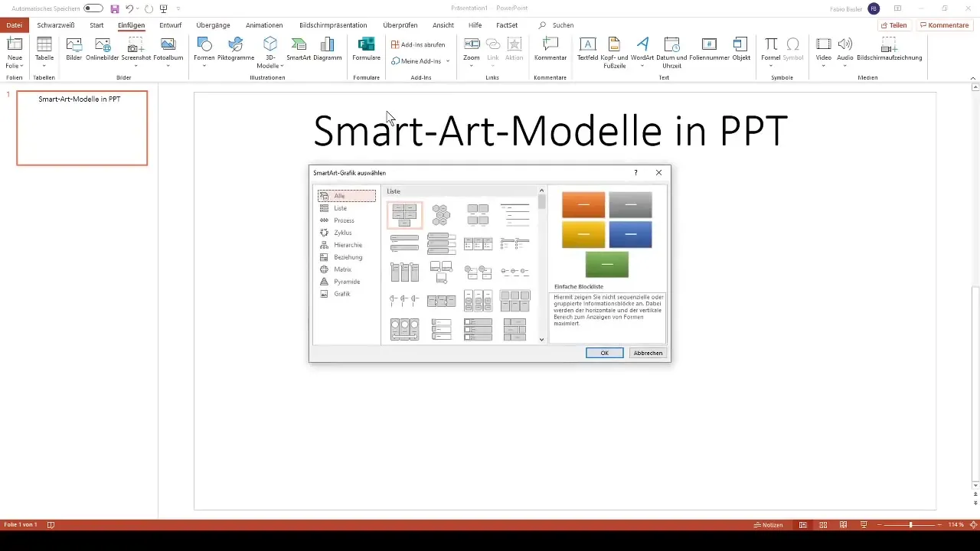Select the Alle category in dialog

coord(347,196)
